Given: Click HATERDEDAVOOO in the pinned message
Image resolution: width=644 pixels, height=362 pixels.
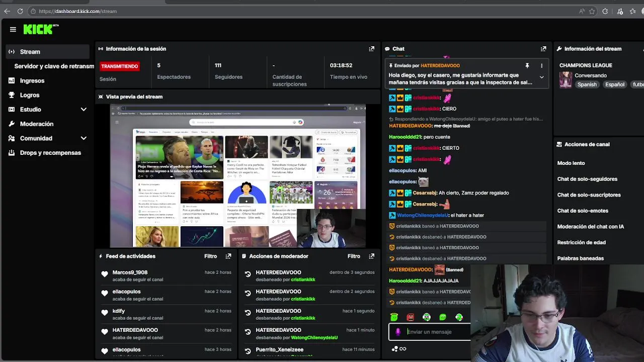Looking at the screenshot, I should click(440, 66).
